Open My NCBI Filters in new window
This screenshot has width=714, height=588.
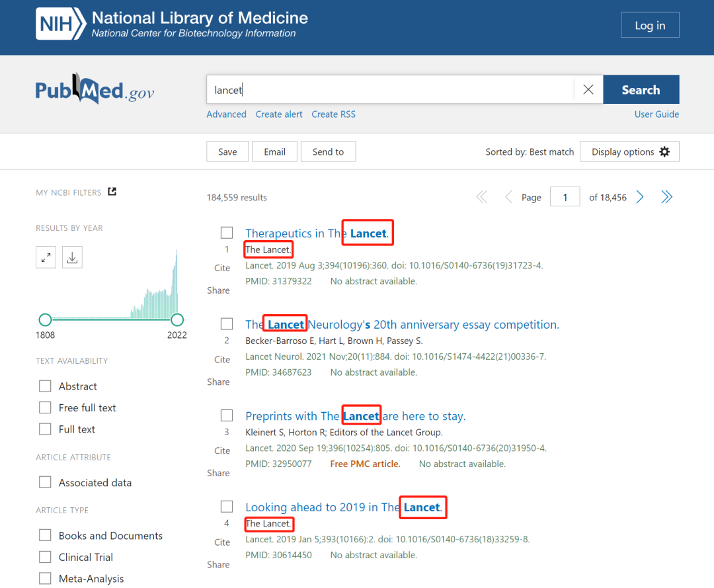(x=111, y=191)
